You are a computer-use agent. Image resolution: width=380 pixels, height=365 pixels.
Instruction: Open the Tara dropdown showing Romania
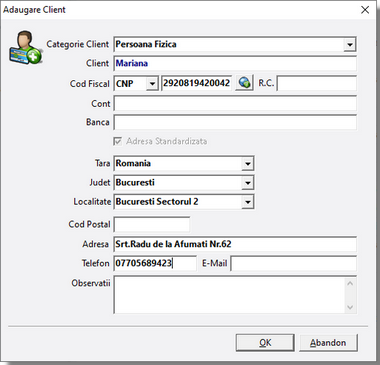pos(247,164)
